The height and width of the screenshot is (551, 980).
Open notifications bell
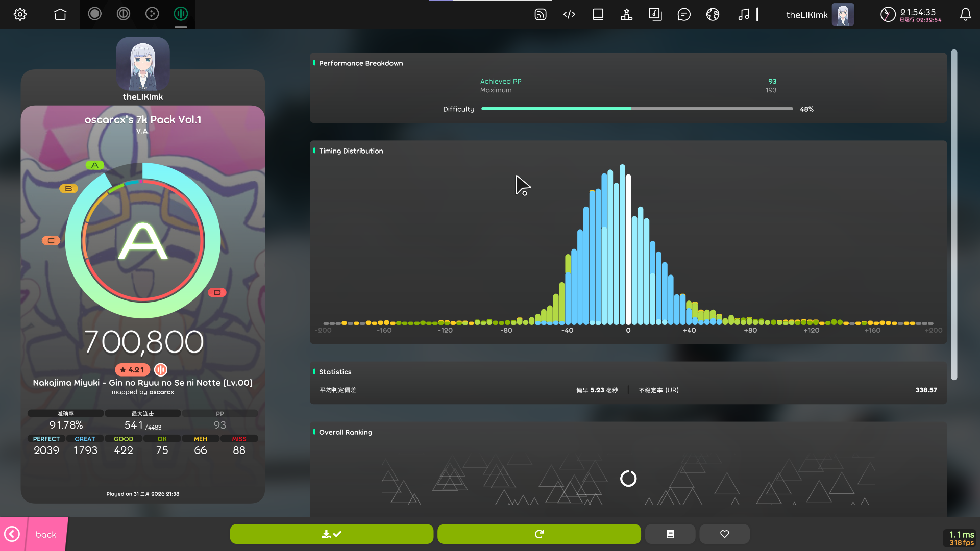click(965, 14)
